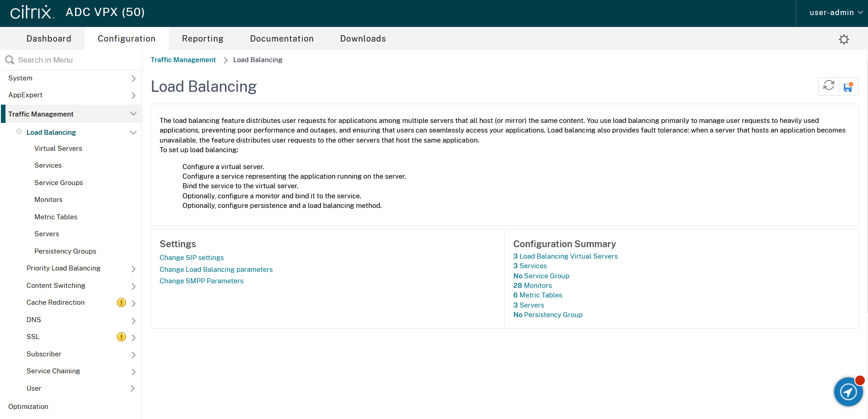
Task: Click the search magnifier icon in menu
Action: [x=9, y=60]
